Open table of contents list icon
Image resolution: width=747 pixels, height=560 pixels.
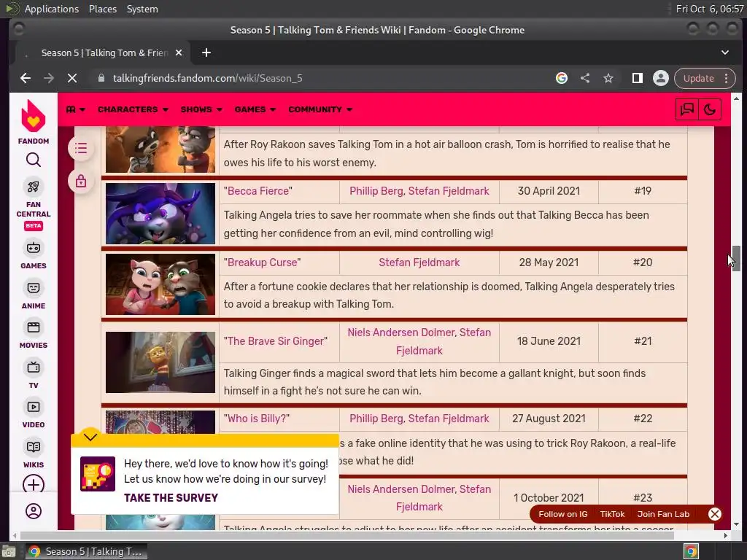coord(81,148)
